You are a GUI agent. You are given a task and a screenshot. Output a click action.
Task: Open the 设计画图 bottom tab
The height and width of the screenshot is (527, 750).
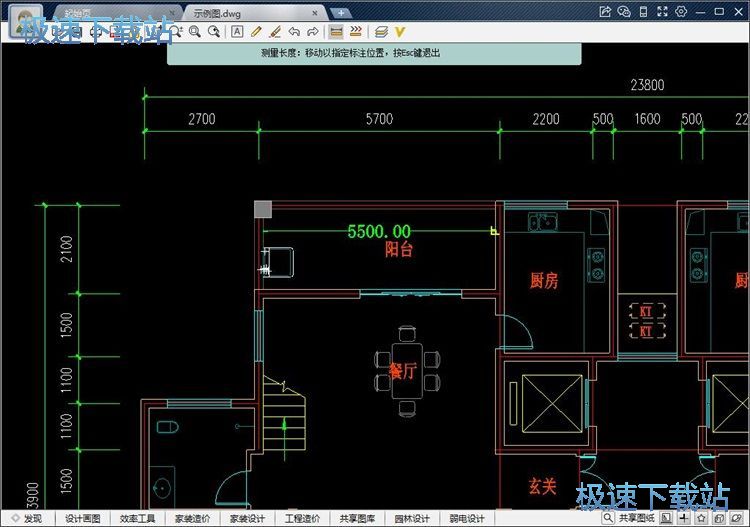click(83, 519)
